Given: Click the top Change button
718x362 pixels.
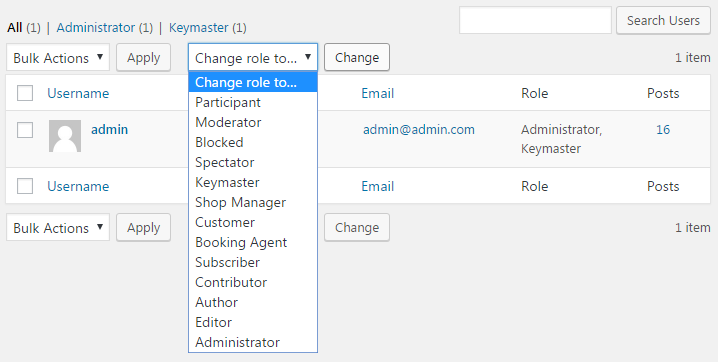Looking at the screenshot, I should coord(357,58).
